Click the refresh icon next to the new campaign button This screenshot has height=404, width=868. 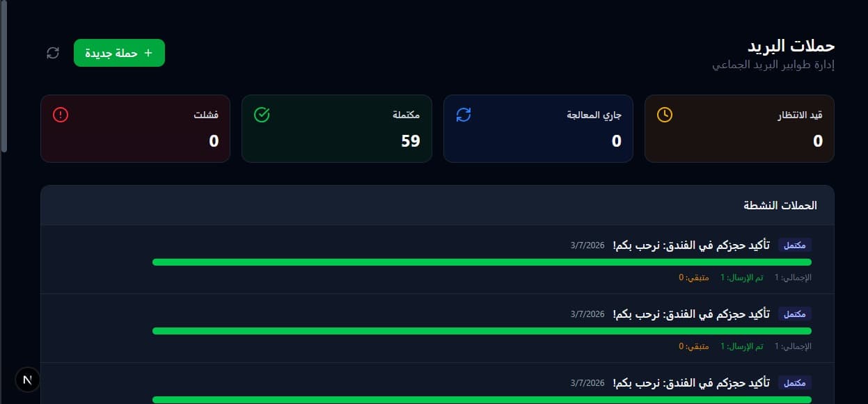[53, 53]
